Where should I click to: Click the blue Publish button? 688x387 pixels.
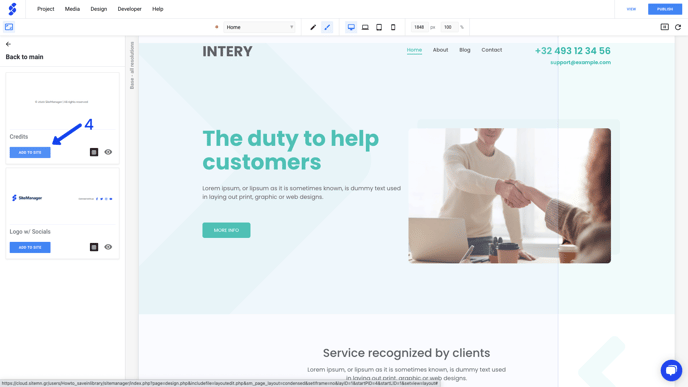(x=665, y=9)
